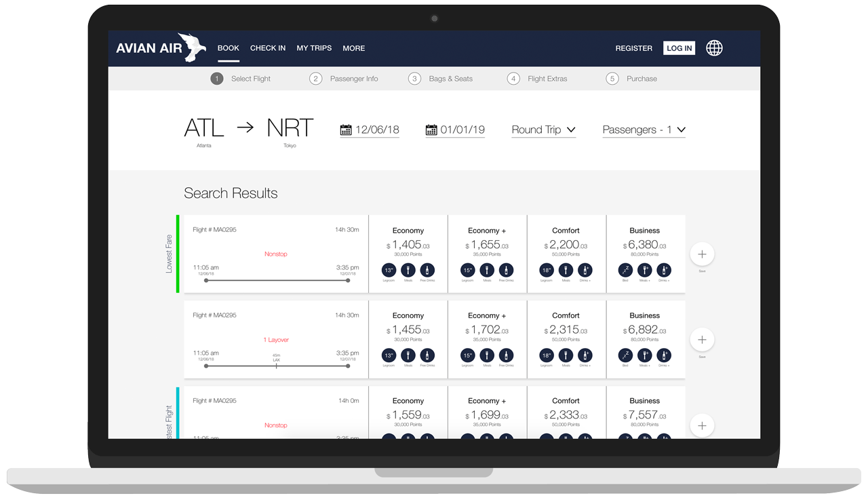Image resolution: width=868 pixels, height=502 pixels.
Task: Click Meals + icon under $6,380 Business
Action: [644, 270]
